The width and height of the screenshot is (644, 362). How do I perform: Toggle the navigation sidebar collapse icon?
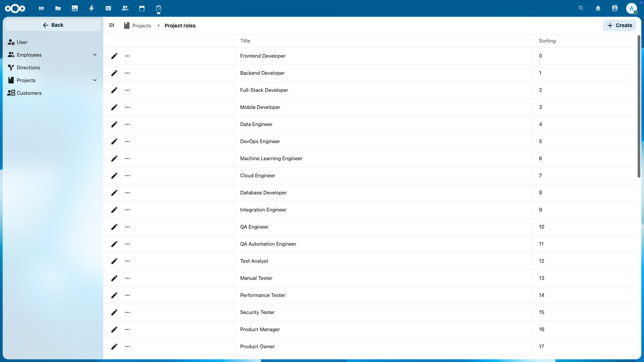(112, 25)
